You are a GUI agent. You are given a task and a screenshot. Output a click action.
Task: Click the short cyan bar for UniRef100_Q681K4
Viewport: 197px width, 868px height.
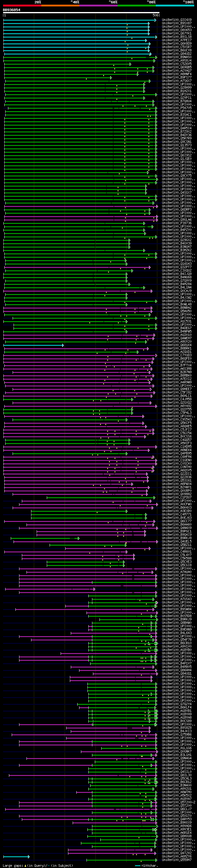34,345
